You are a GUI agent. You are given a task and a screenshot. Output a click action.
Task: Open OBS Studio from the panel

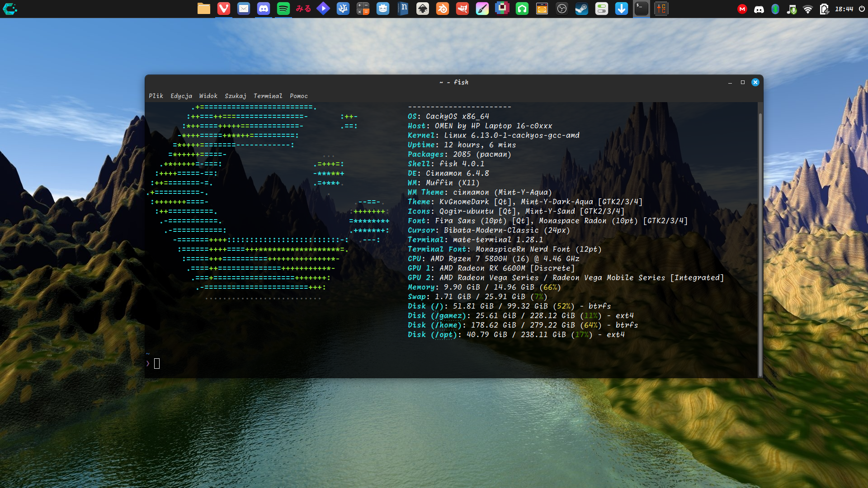[x=562, y=9]
